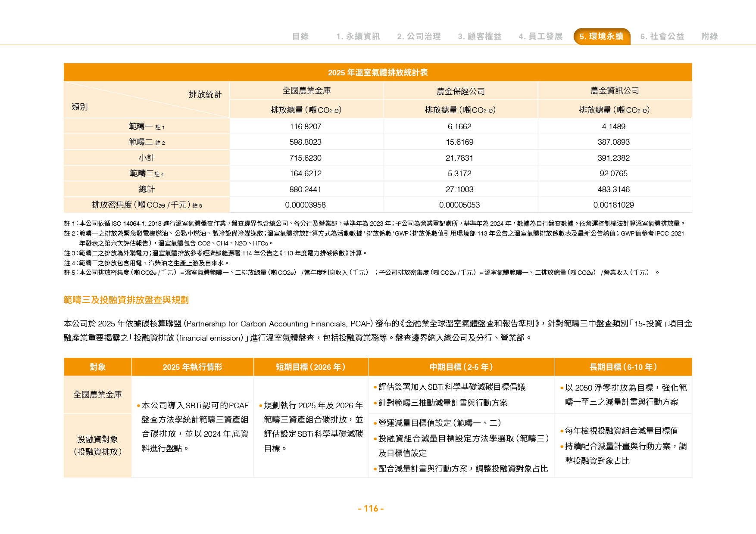
Task: Select the 長期目標 (6-10 年) header cell
Action: click(x=623, y=367)
